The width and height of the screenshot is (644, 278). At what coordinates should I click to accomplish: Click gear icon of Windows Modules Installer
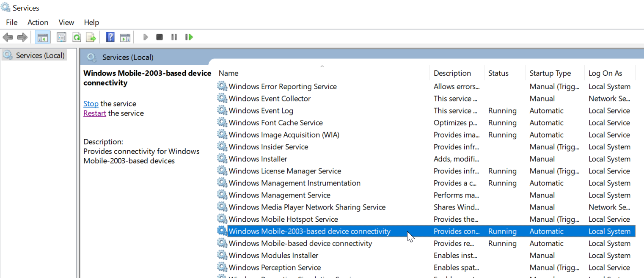point(222,255)
